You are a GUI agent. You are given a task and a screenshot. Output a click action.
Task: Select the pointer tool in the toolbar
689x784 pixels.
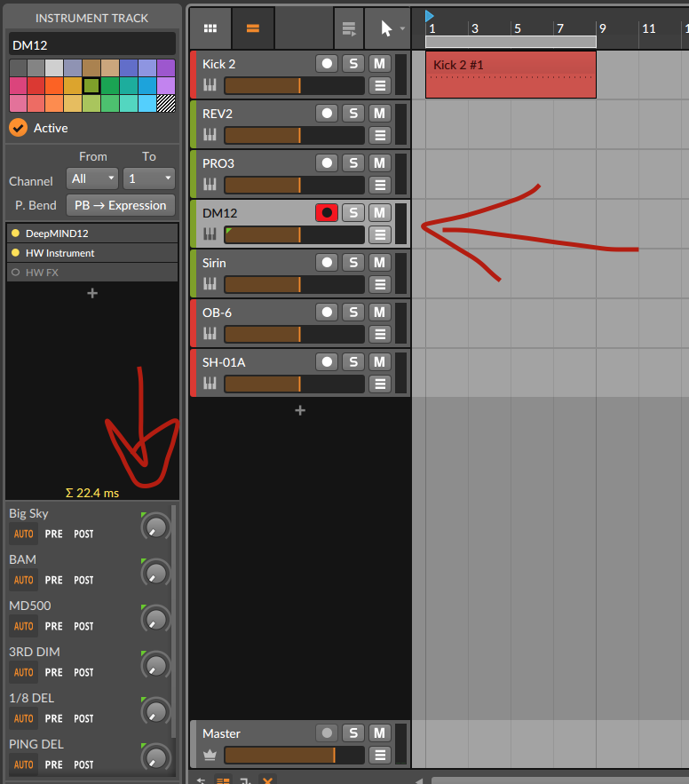click(386, 28)
